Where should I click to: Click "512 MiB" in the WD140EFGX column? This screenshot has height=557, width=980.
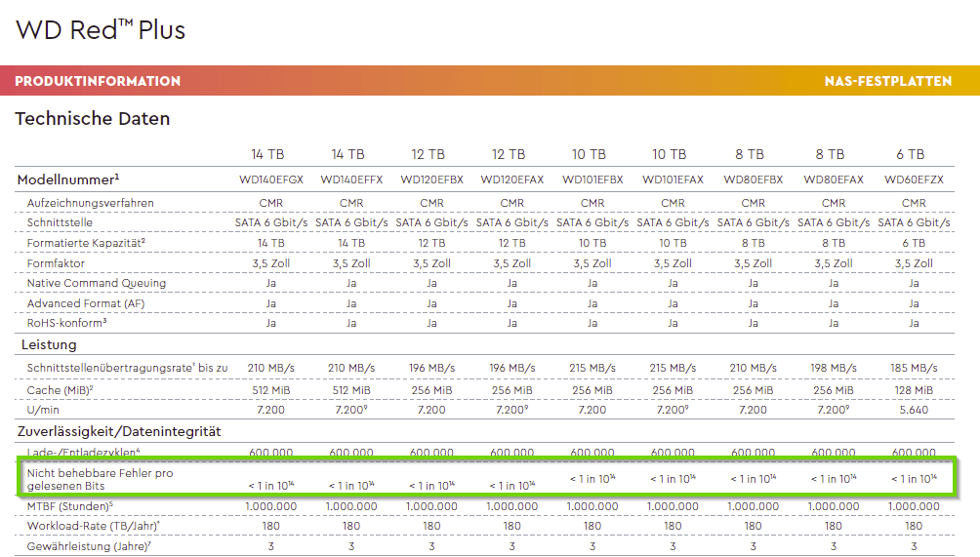coord(271,390)
